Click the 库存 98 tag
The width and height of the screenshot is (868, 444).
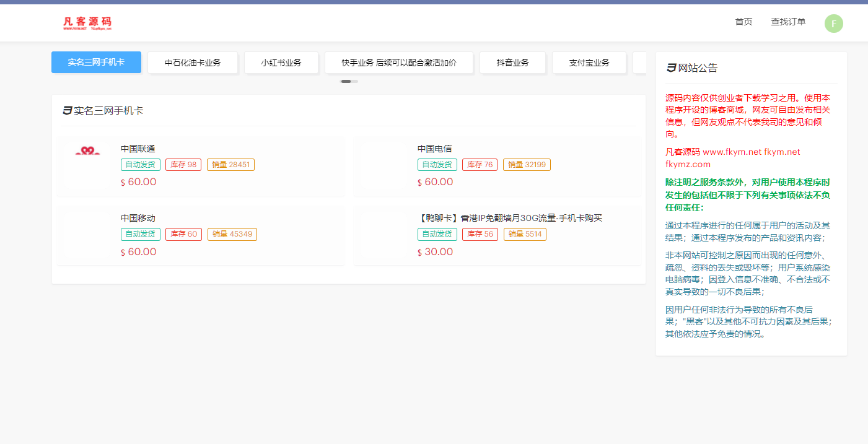click(183, 165)
